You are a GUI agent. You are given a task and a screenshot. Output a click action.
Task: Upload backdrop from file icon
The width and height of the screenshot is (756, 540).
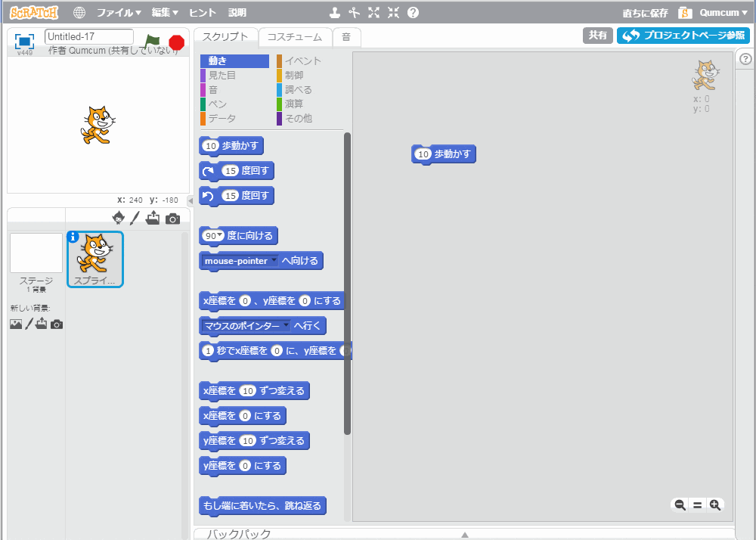[42, 323]
